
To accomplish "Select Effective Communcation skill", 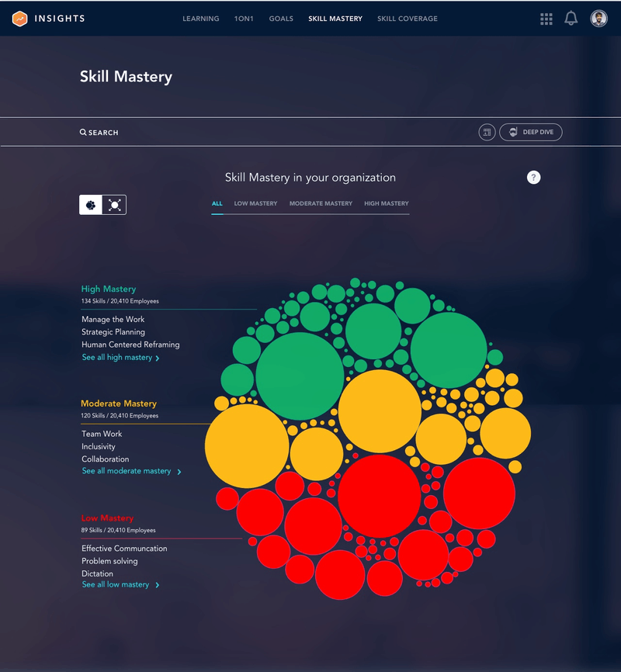I will pos(124,549).
